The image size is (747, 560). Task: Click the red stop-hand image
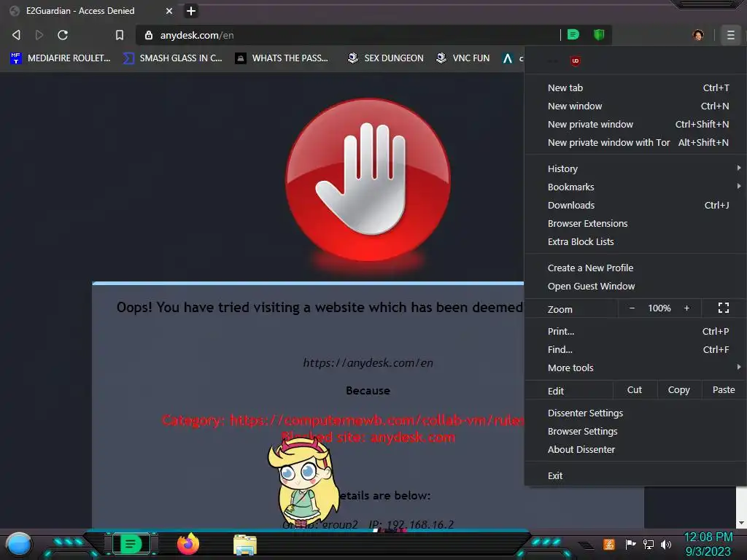368,179
